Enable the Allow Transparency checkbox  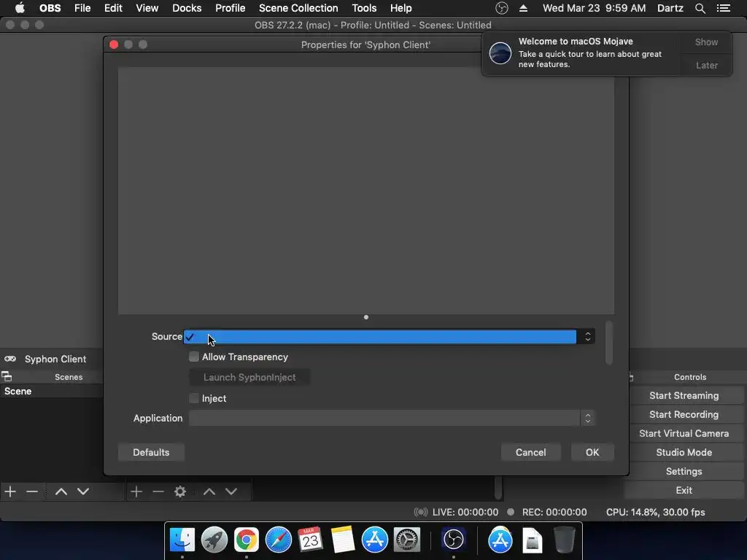pyautogui.click(x=194, y=357)
